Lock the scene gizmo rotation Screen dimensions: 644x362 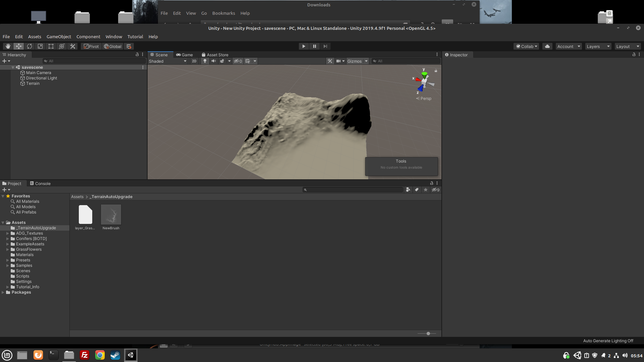pyautogui.click(x=436, y=71)
